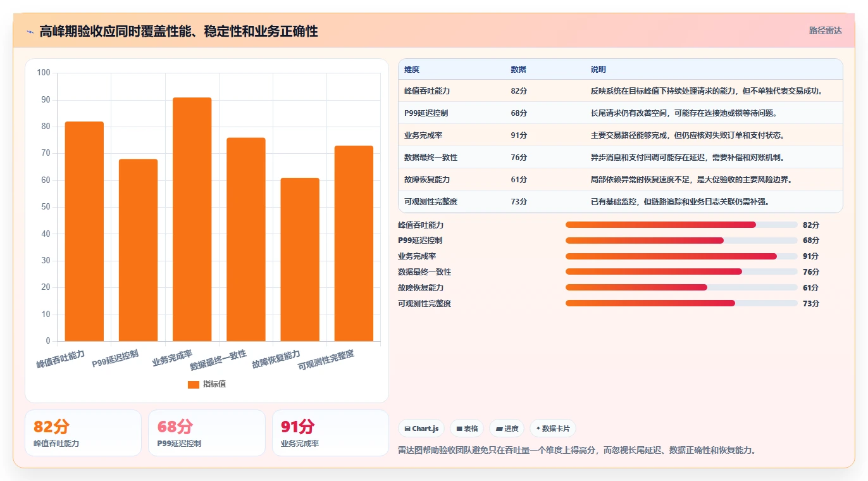Click the P99延迟控制 progress bar

681,240
